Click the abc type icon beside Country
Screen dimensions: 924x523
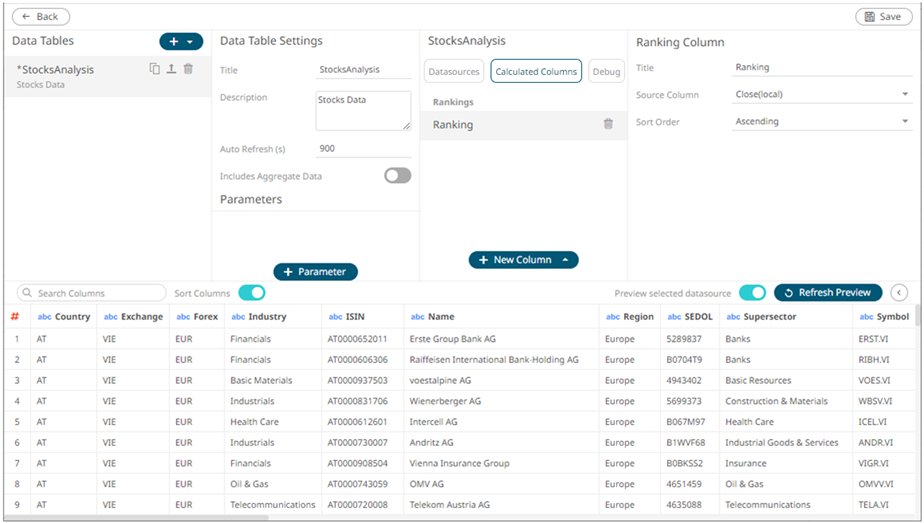(44, 317)
